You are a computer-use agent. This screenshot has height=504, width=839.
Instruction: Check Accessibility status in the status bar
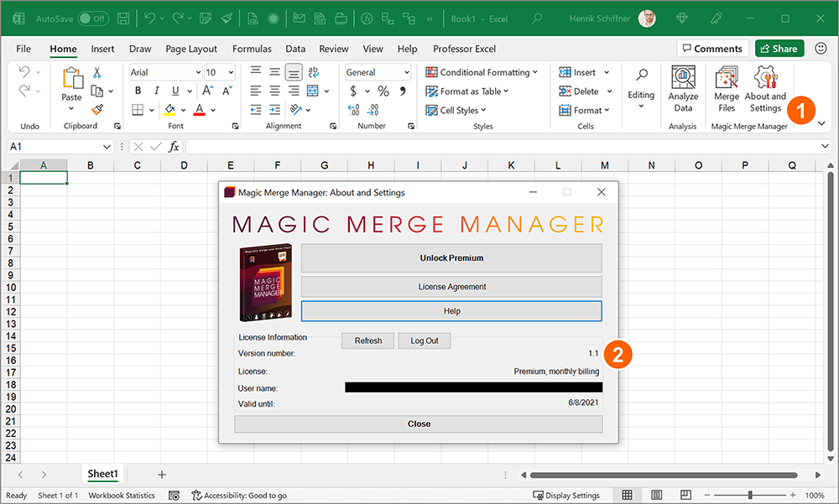point(239,495)
